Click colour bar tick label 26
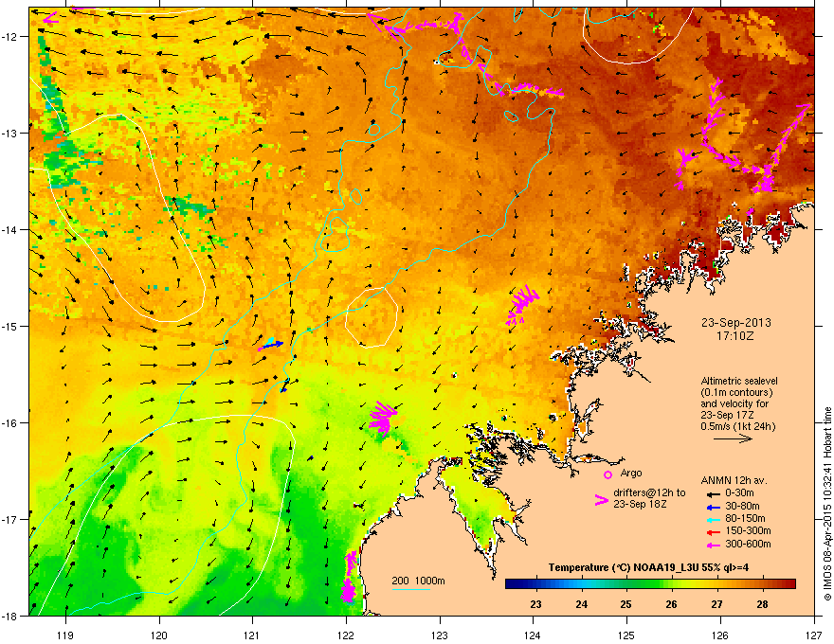 (x=671, y=604)
